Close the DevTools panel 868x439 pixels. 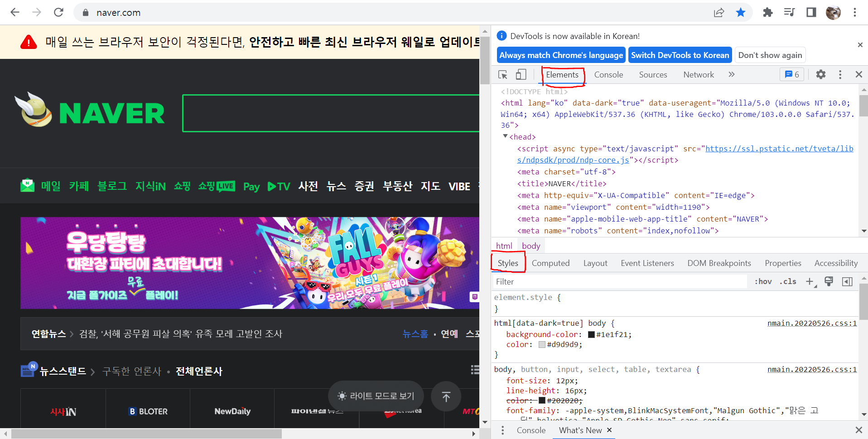[858, 74]
